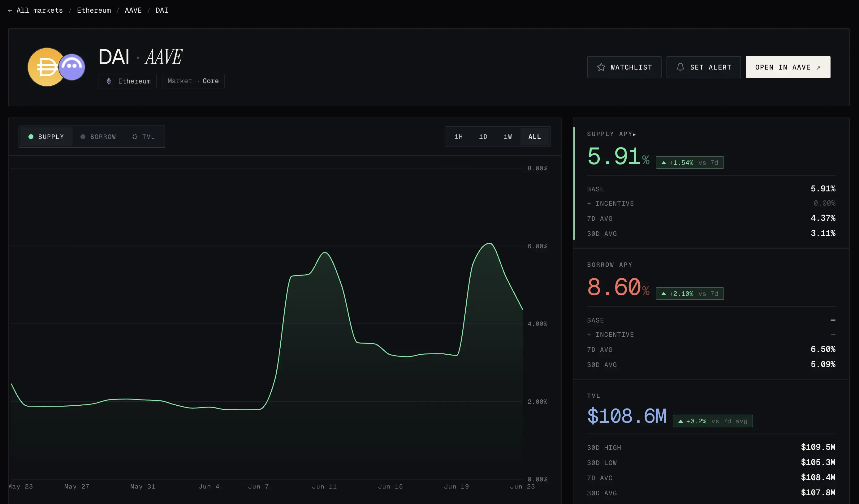Click the TVL 7D AVG value $108.4M

(818, 478)
